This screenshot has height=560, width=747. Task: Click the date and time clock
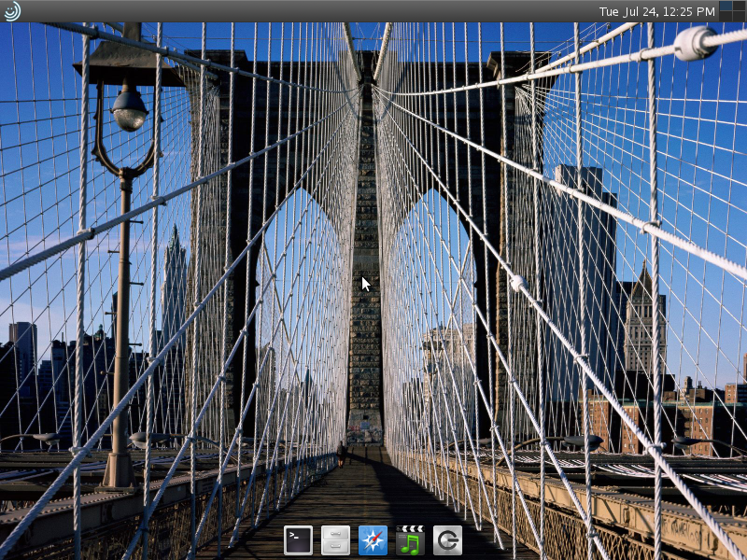click(x=656, y=11)
